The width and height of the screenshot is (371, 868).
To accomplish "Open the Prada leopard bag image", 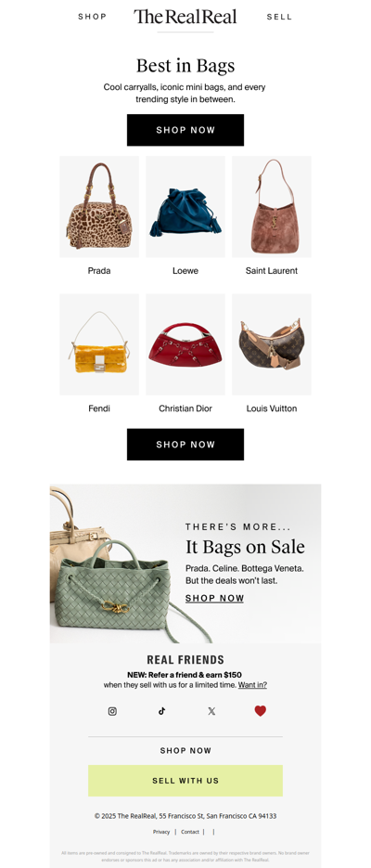I will (99, 206).
